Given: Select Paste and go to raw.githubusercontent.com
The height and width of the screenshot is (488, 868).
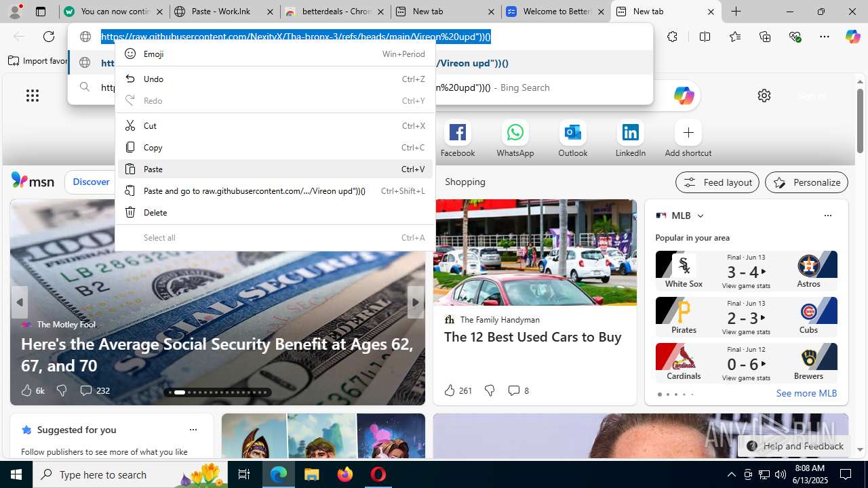Looking at the screenshot, I should pyautogui.click(x=275, y=191).
